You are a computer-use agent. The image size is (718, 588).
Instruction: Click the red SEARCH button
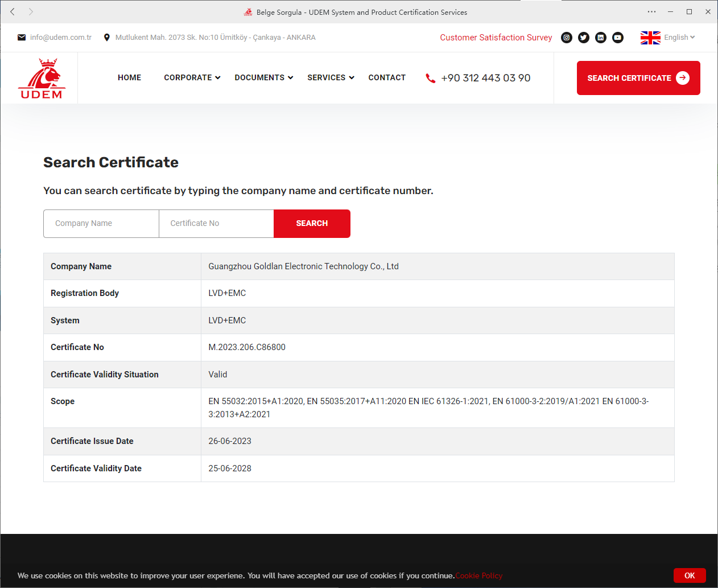312,224
